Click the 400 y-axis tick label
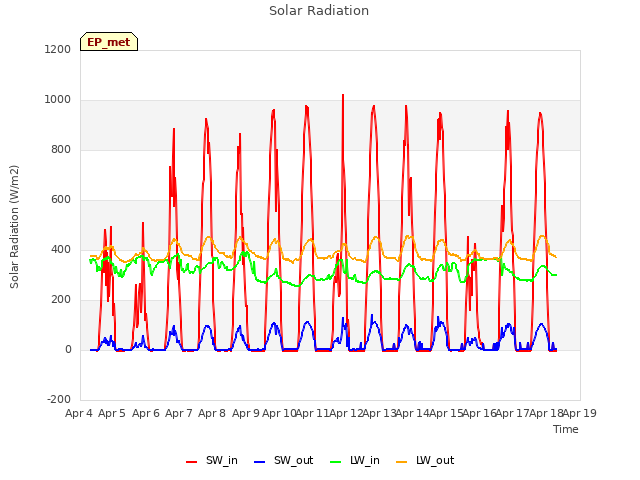The height and width of the screenshot is (480, 640). (x=61, y=249)
